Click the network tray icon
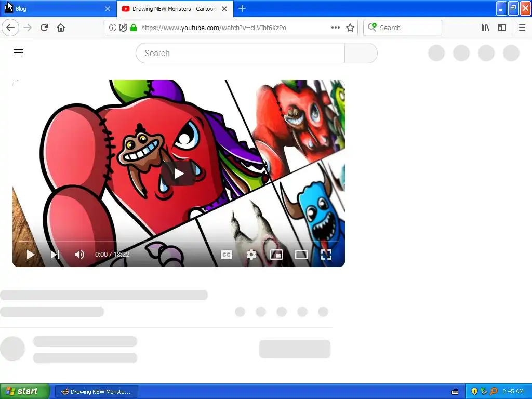Viewport: 532px width, 399px height. (x=484, y=392)
